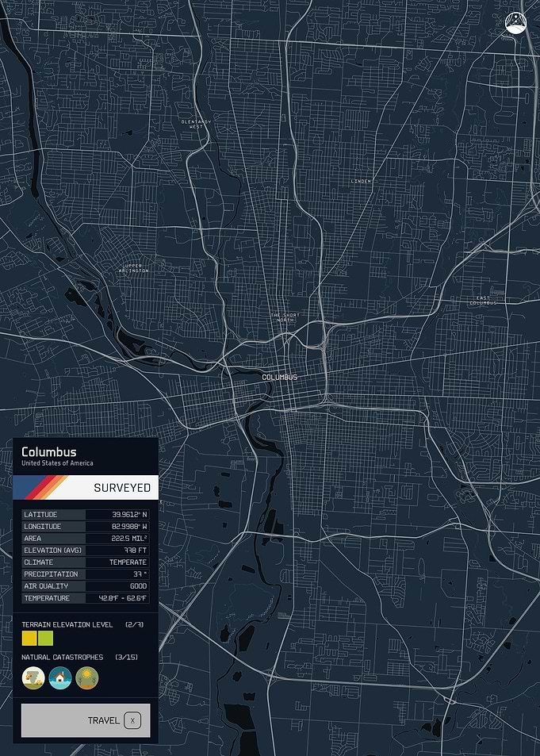Select the drought catastrophe icon with sun

click(x=86, y=678)
